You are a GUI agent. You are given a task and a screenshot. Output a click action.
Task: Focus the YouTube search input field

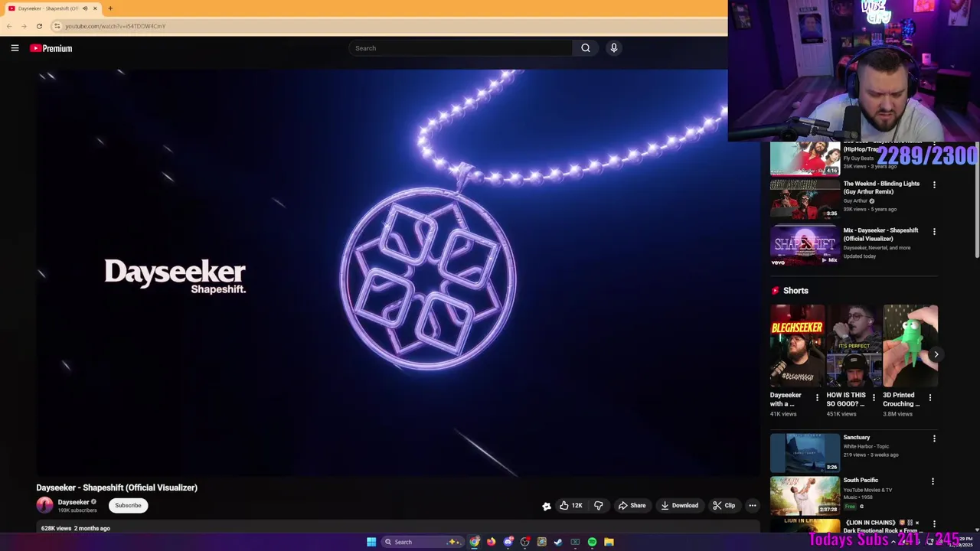pos(460,48)
